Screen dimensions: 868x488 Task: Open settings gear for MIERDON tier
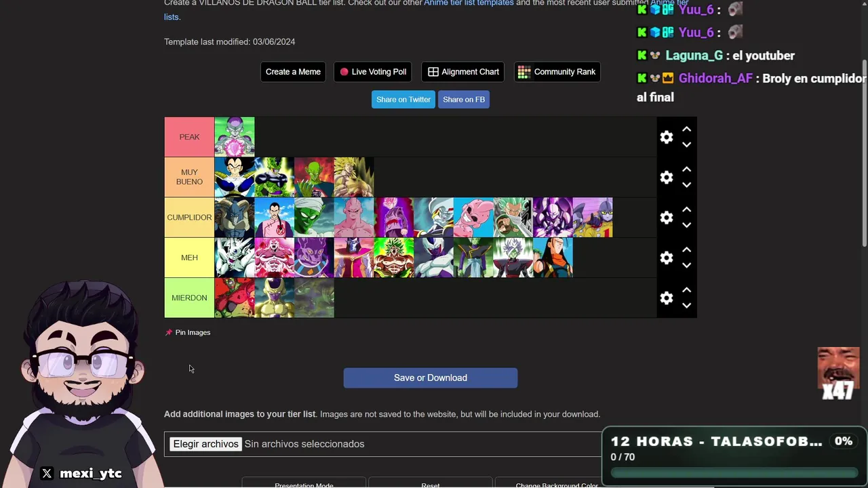(x=667, y=298)
